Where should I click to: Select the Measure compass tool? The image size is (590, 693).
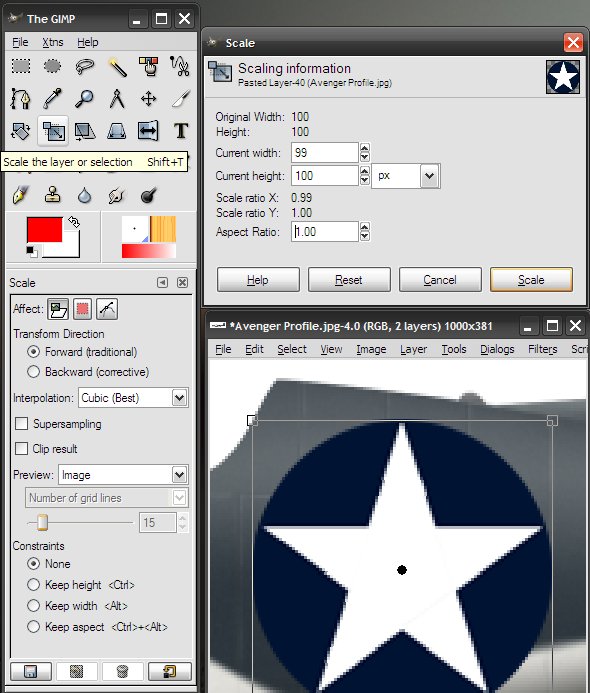click(117, 99)
